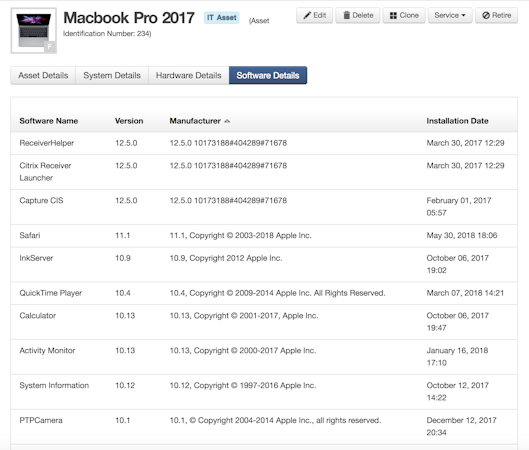This screenshot has width=529, height=450.
Task: Sort by Software Name column header
Action: pos(49,121)
